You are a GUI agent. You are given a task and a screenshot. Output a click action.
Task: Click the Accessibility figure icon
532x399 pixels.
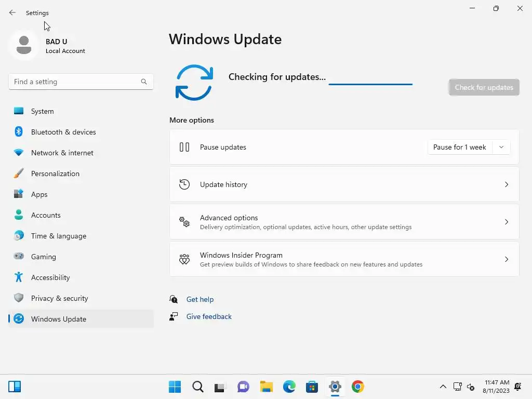(x=19, y=277)
